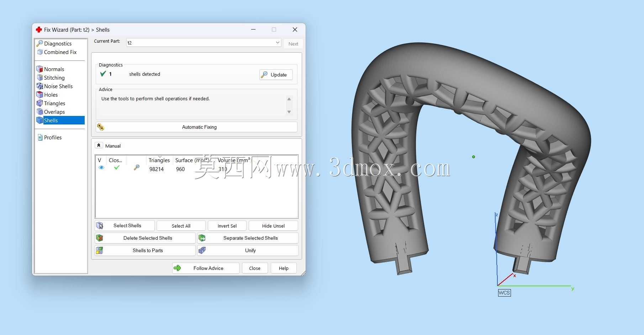Go to the Overlaps step
The height and width of the screenshot is (335, 644).
(54, 112)
